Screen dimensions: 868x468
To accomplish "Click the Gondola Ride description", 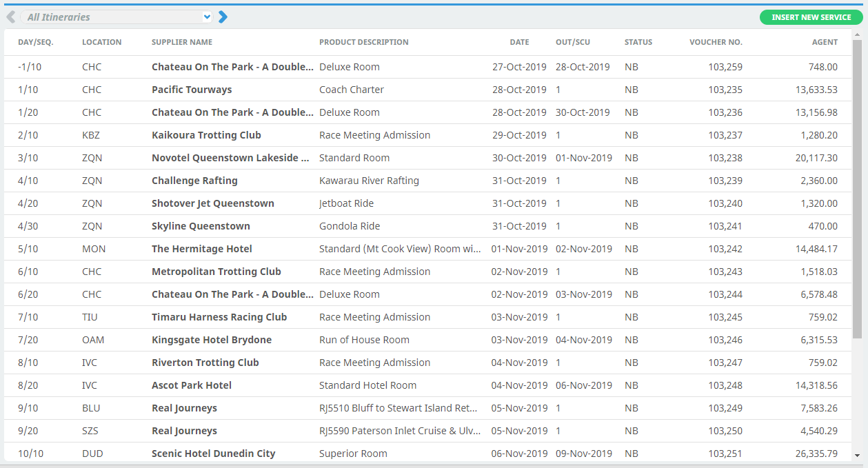I will pos(350,226).
